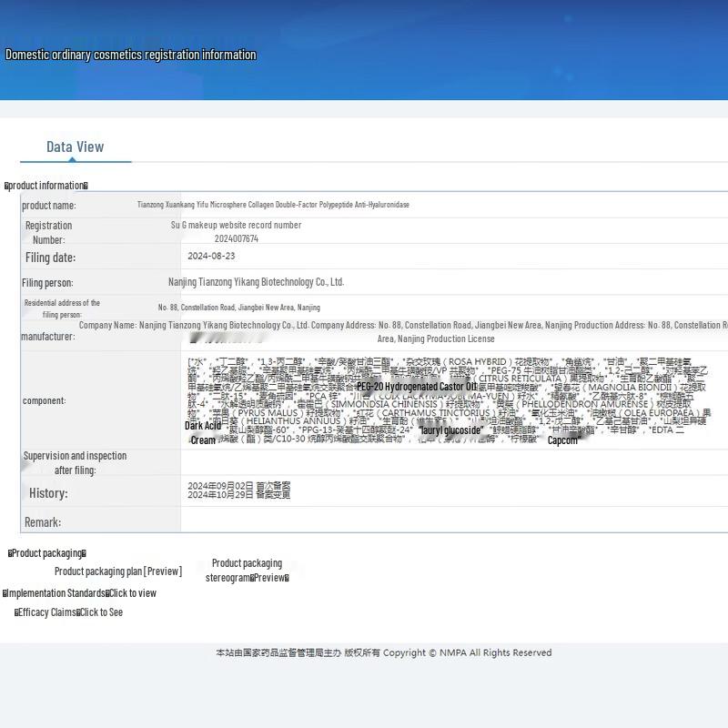Click the 2024年09月02日 history entry
This screenshot has height=728, width=728.
238,487
